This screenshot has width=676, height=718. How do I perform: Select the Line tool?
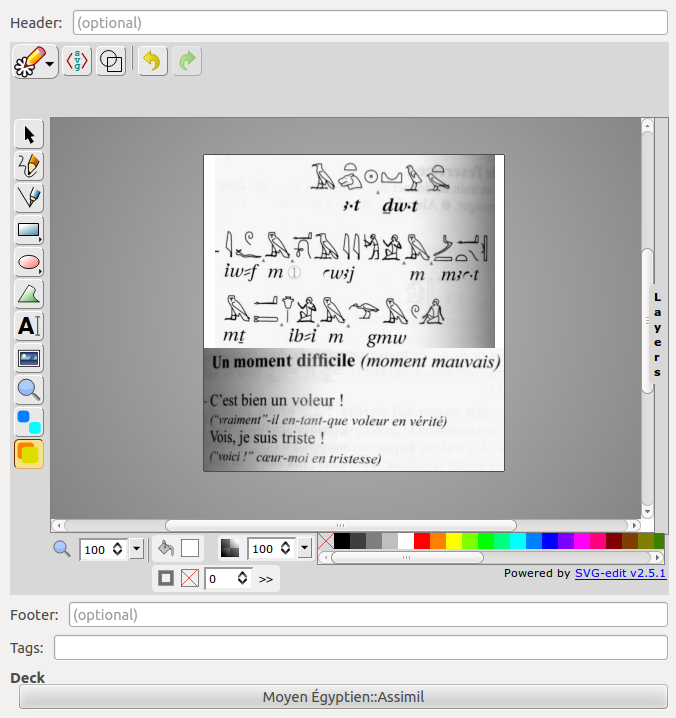29,198
